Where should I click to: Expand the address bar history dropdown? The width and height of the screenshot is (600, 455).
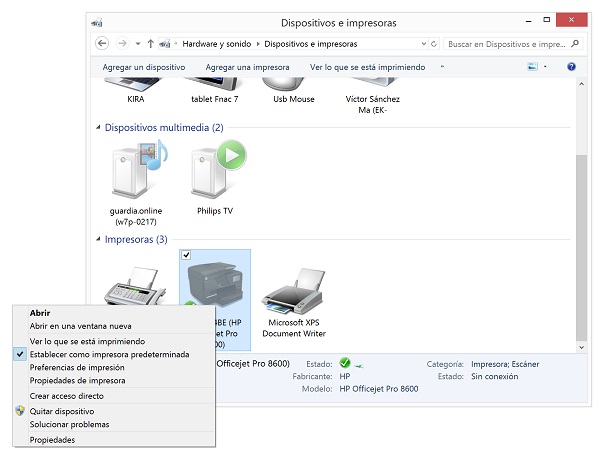point(424,44)
